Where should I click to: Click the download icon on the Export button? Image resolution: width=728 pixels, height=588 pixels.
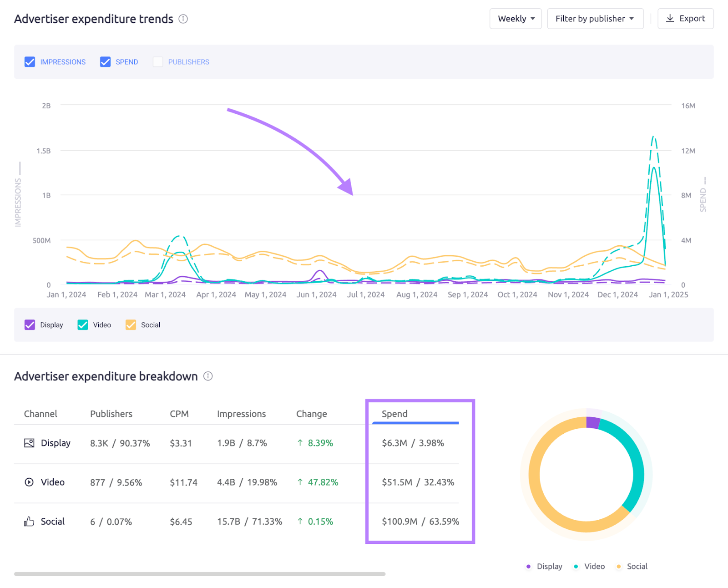(x=670, y=18)
